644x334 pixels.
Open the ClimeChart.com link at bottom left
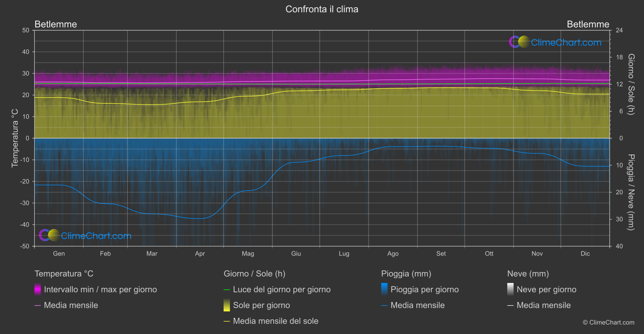(96, 236)
